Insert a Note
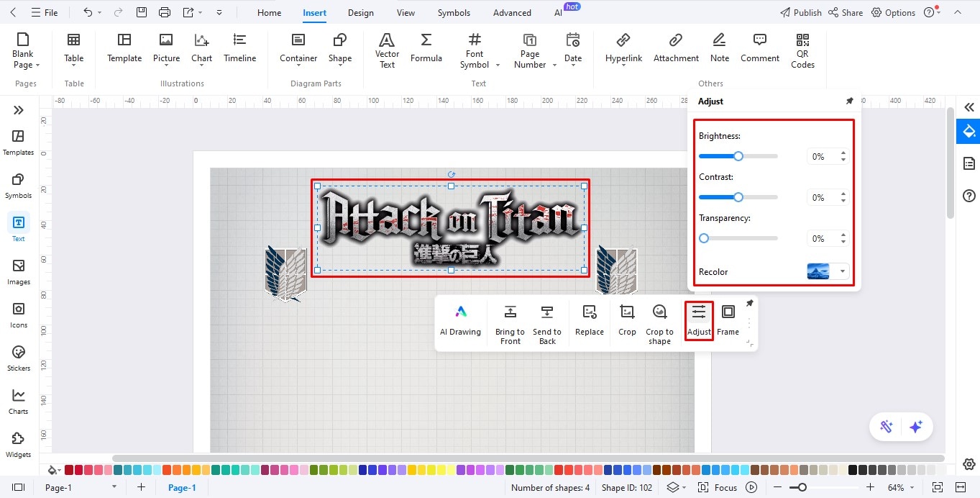Image resolution: width=980 pixels, height=498 pixels. [x=720, y=47]
